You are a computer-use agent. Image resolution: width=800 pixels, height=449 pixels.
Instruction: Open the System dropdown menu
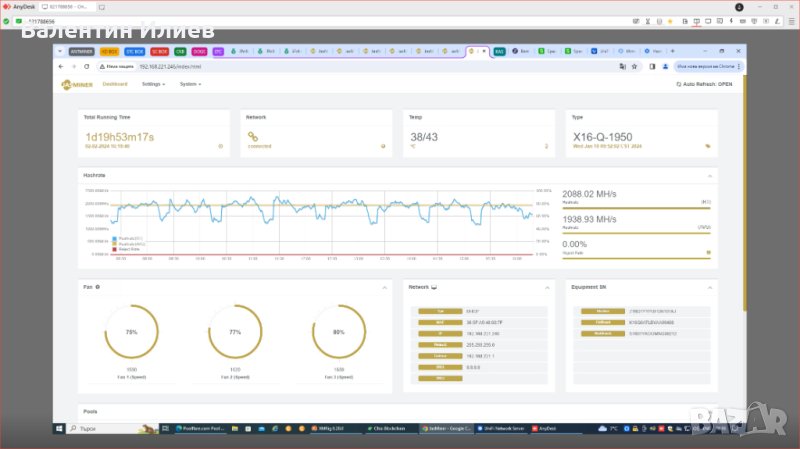190,85
